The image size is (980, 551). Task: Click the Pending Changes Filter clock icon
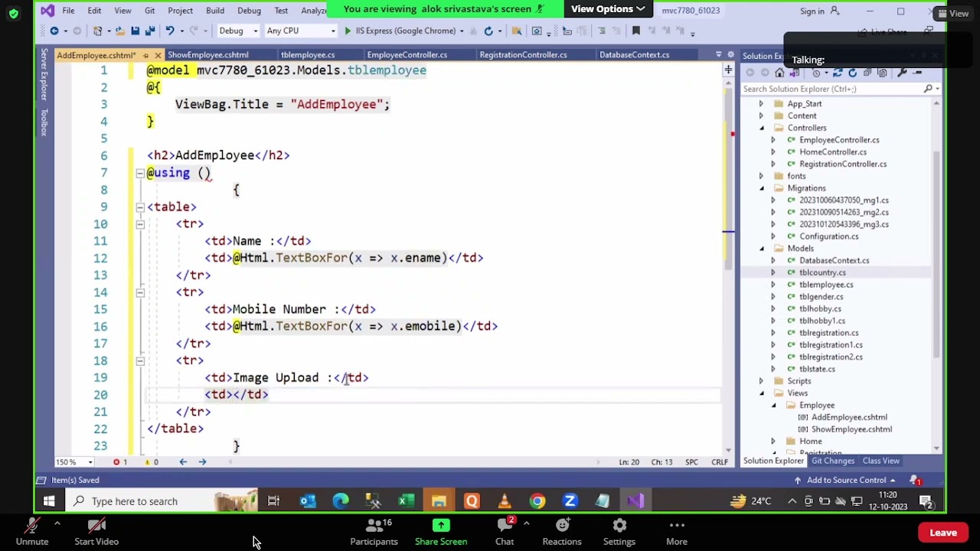tap(816, 73)
